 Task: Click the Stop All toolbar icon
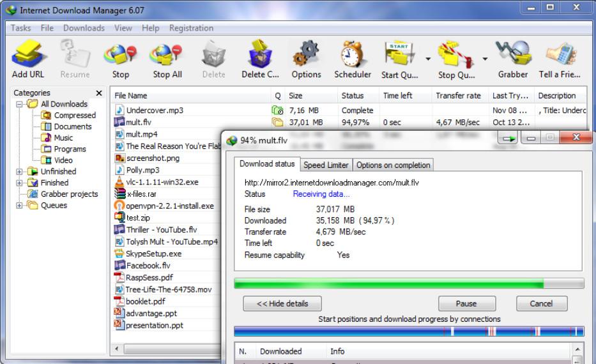[167, 56]
